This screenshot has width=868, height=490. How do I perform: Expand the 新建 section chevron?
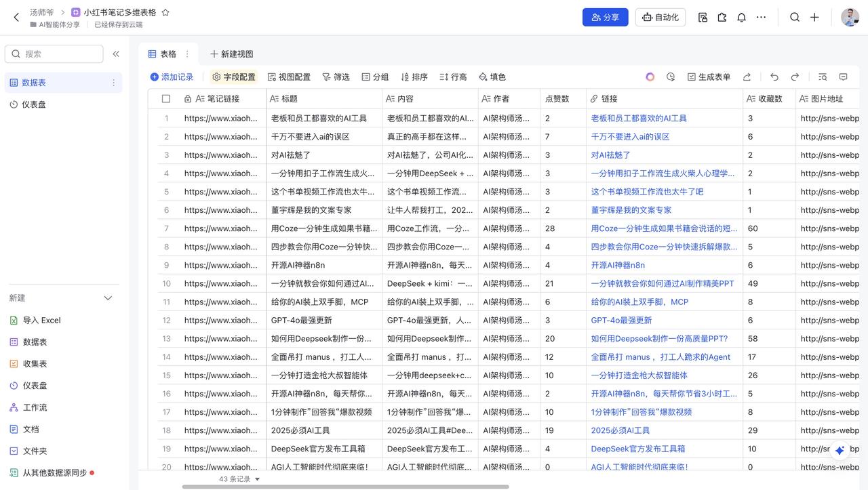107,298
